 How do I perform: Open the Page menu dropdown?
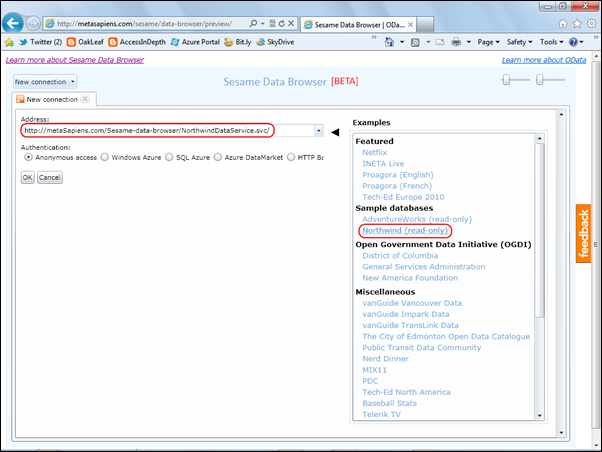click(488, 42)
